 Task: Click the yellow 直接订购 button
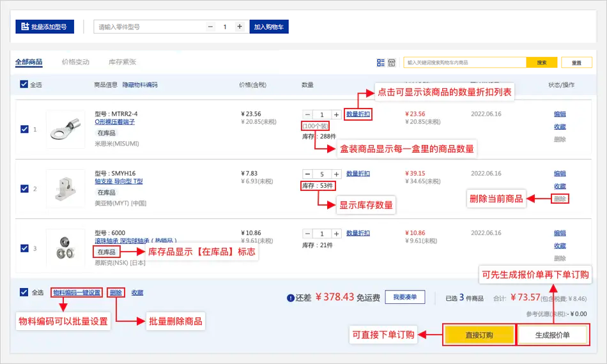pos(479,335)
